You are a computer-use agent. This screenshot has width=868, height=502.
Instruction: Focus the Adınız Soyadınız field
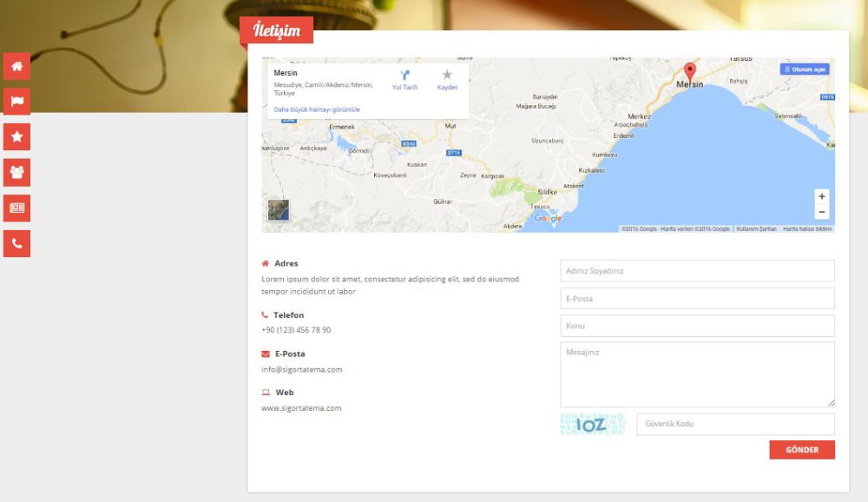pyautogui.click(x=698, y=271)
